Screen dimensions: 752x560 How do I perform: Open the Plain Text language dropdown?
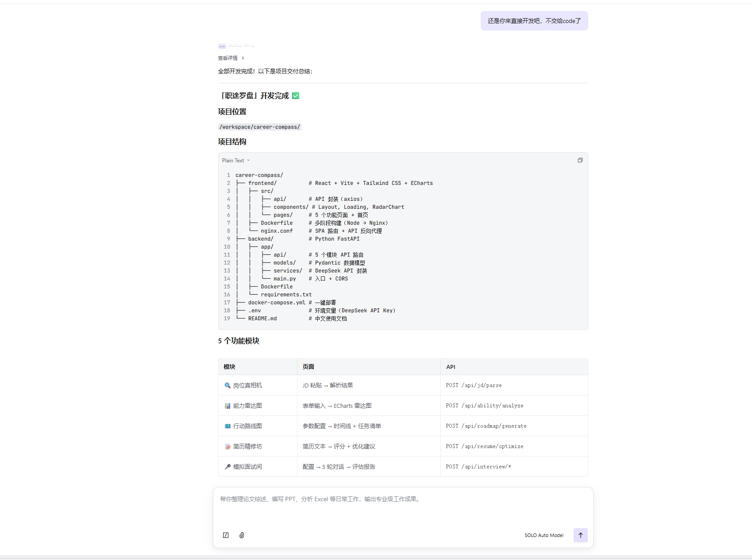(235, 161)
